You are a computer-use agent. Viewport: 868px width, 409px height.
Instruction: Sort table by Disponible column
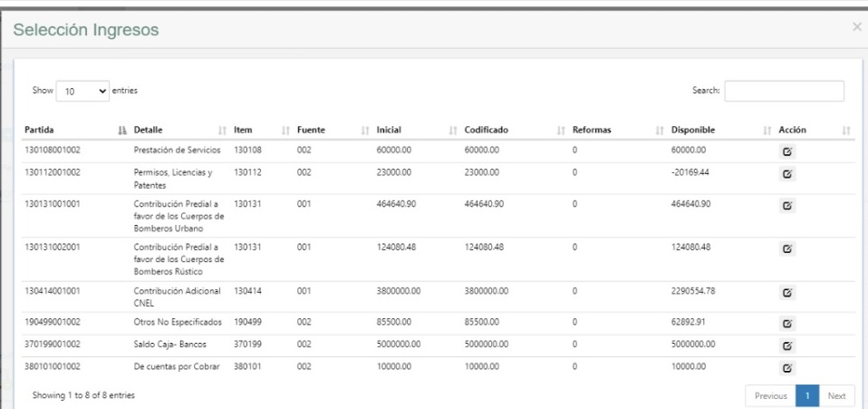[x=721, y=130]
